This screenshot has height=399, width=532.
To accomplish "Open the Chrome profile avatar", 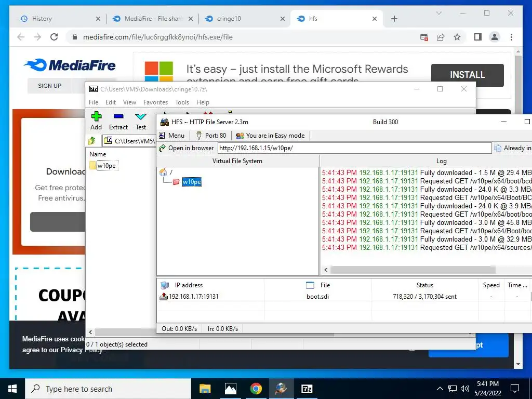I will pyautogui.click(x=495, y=37).
